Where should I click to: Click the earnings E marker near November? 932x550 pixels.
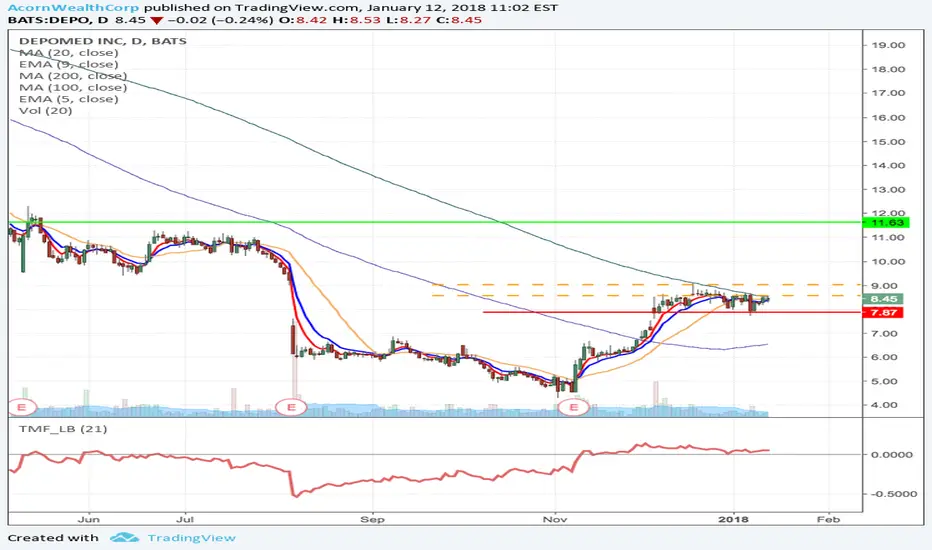(574, 407)
